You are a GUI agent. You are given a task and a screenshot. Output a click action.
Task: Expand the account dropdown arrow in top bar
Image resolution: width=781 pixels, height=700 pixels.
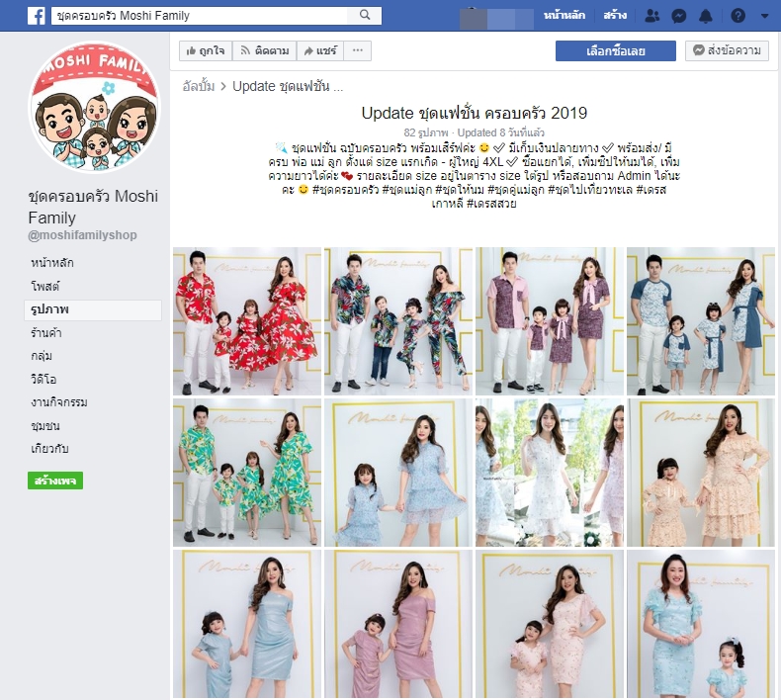pyautogui.click(x=765, y=17)
